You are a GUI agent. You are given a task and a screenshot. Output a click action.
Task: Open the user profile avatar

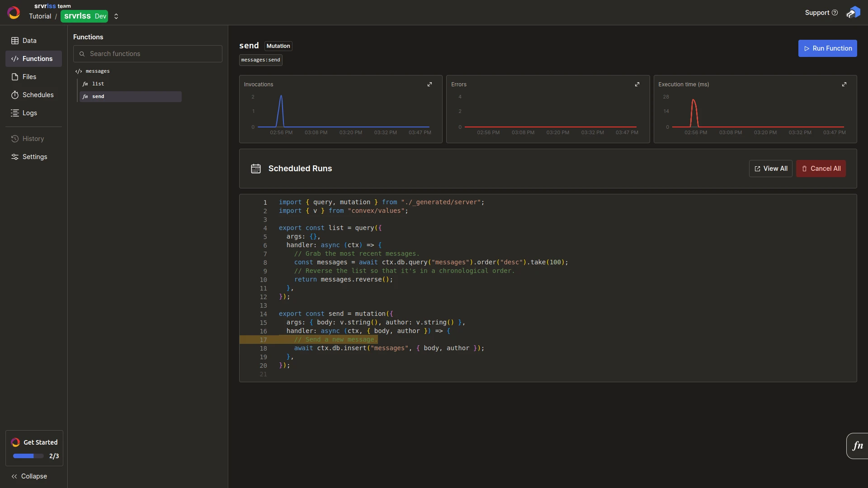coord(853,13)
